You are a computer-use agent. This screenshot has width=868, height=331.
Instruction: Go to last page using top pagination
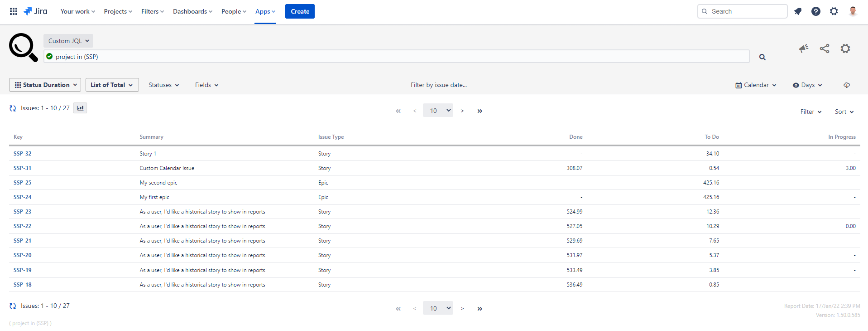click(480, 111)
